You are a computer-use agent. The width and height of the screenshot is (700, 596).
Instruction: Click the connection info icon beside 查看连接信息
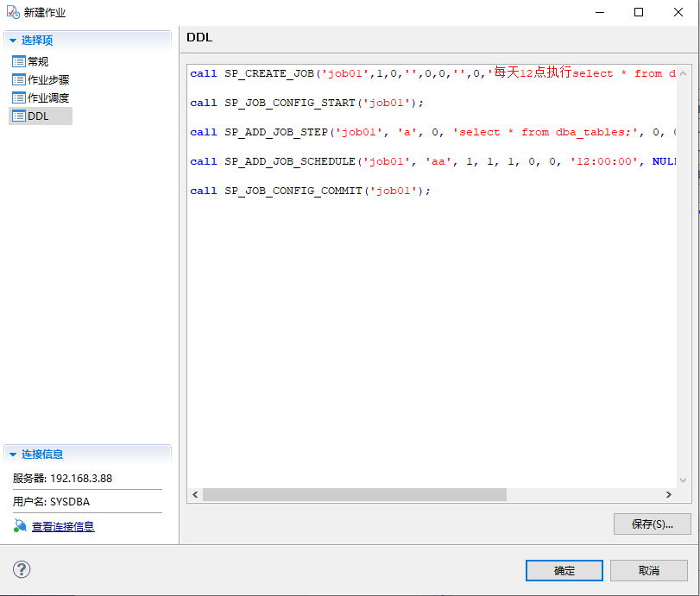click(20, 526)
